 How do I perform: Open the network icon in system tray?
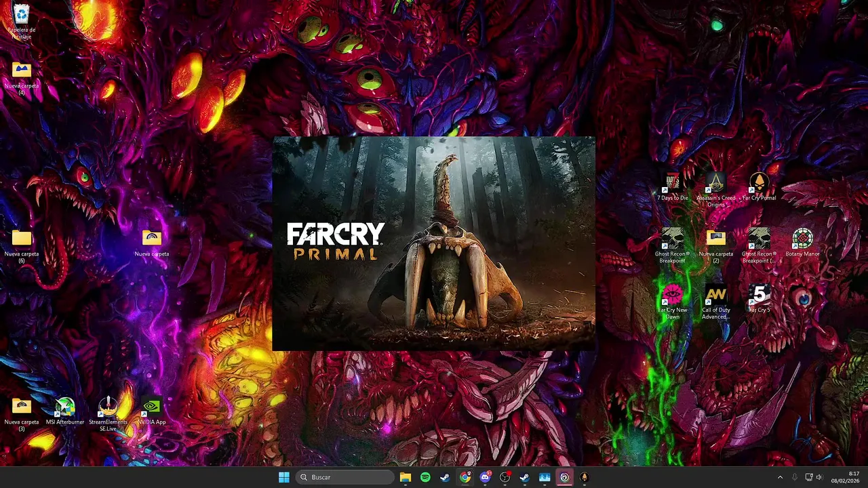(808, 477)
